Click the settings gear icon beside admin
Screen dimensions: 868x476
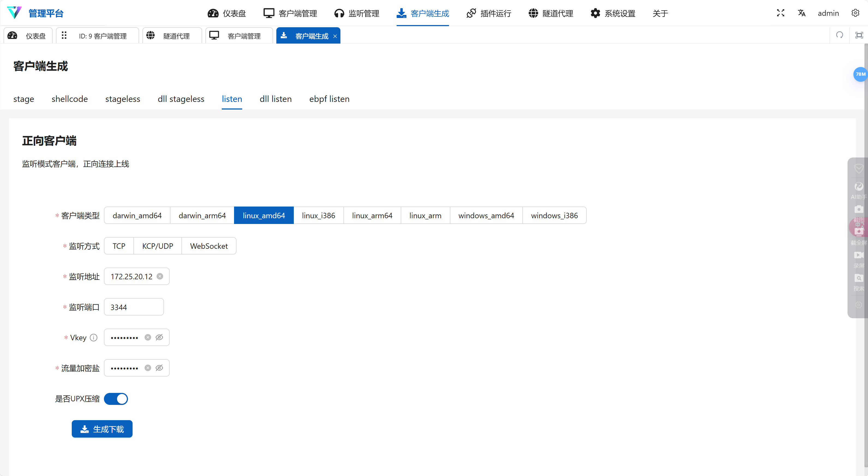click(855, 13)
